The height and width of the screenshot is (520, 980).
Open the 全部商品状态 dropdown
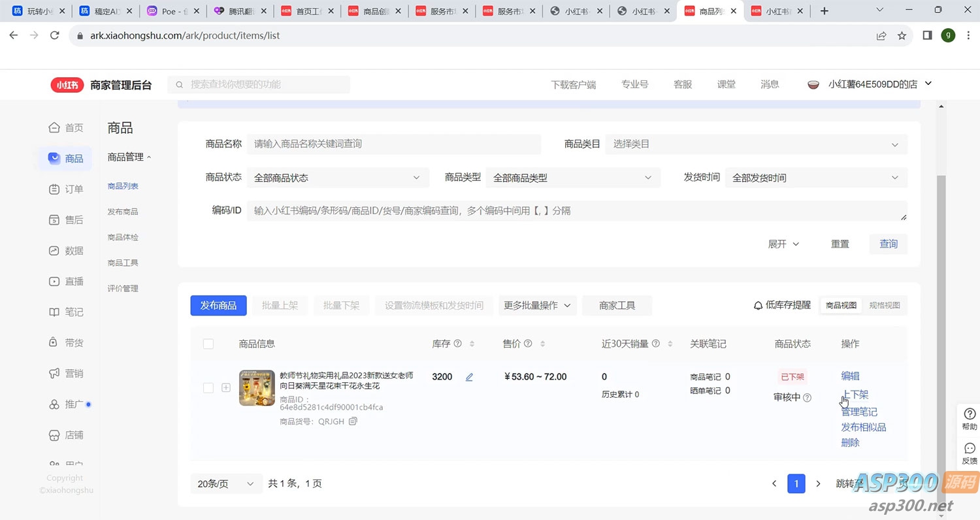[337, 178]
